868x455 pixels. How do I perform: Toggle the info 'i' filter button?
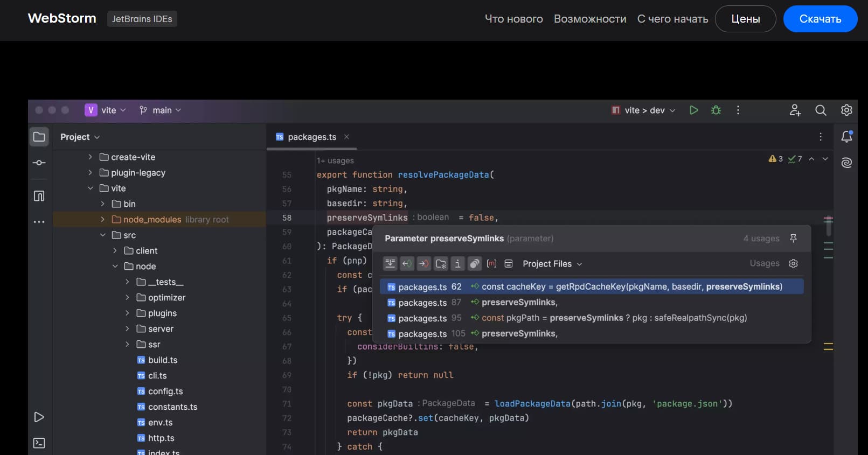[x=457, y=263]
